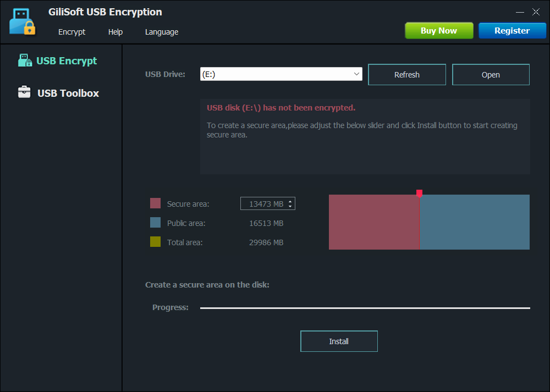This screenshot has width=550, height=392.
Task: Open the Language menu
Action: pos(161,32)
